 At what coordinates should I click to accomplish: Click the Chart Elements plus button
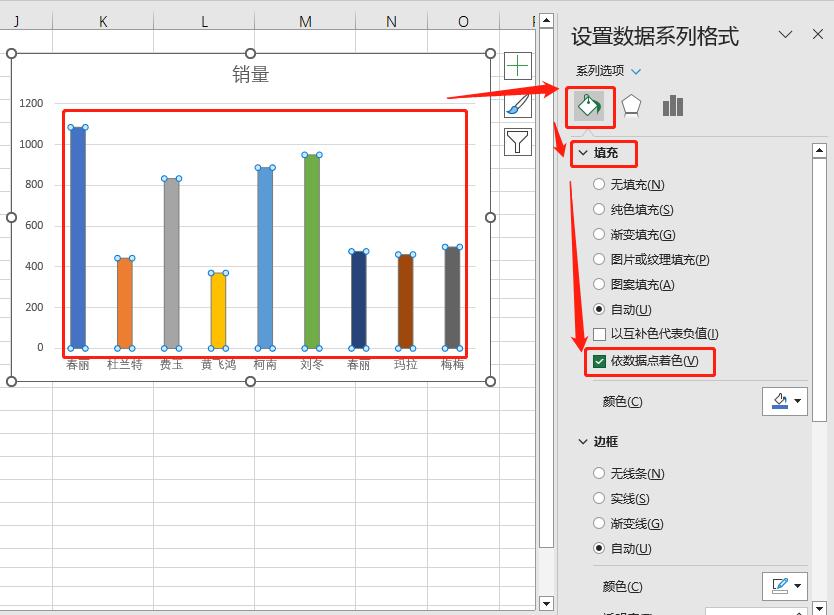point(518,66)
